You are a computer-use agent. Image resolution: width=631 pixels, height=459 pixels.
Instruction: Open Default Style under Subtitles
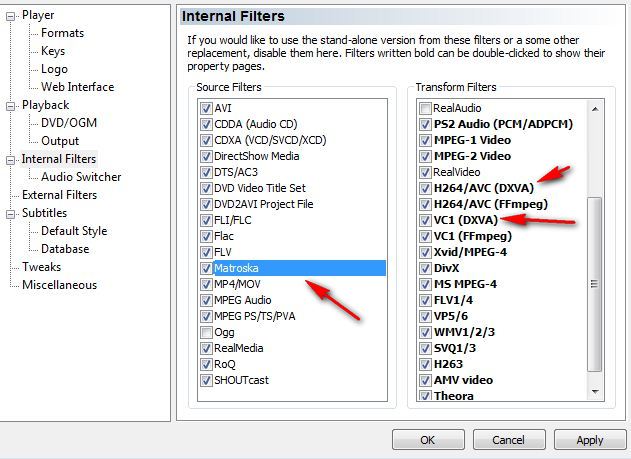[74, 231]
